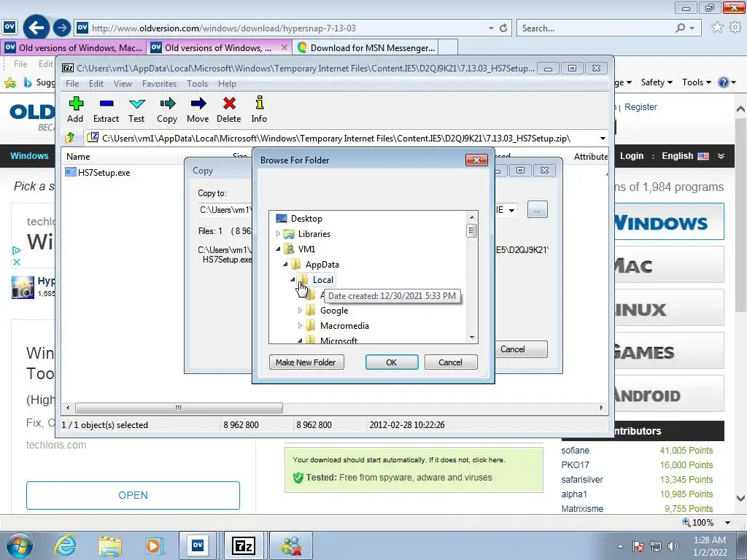Open the 7-Zip Tools menu
747x560 pixels.
pos(197,84)
